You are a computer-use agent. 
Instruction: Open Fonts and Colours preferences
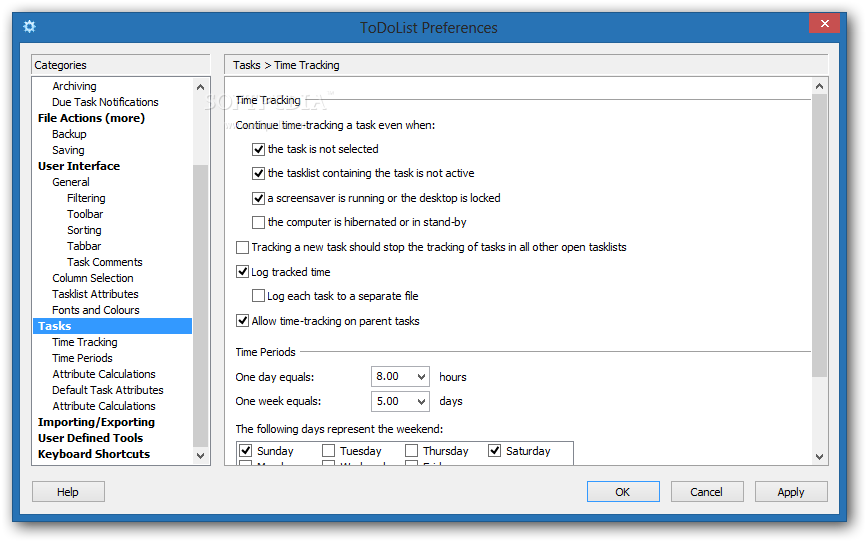[x=96, y=311]
